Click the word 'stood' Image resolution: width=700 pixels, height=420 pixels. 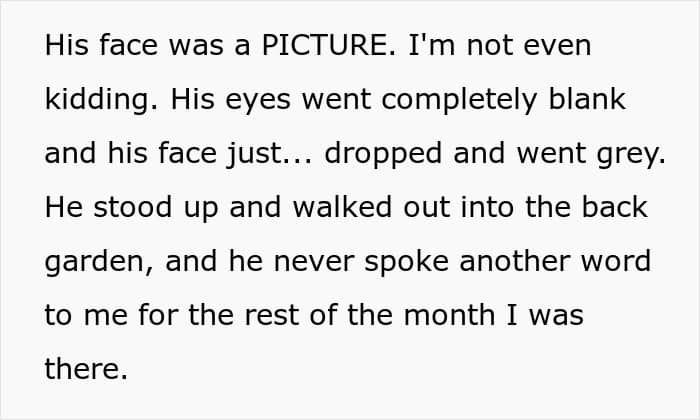[x=133, y=207]
